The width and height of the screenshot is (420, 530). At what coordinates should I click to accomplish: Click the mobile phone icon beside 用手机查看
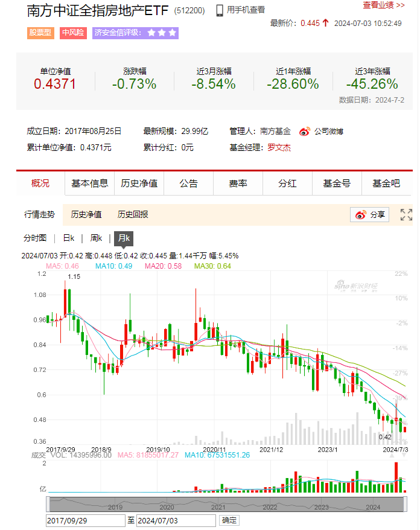(x=220, y=10)
